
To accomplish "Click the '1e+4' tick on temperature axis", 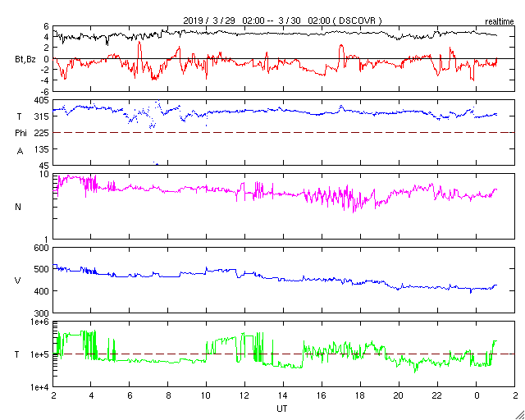I will [40, 387].
